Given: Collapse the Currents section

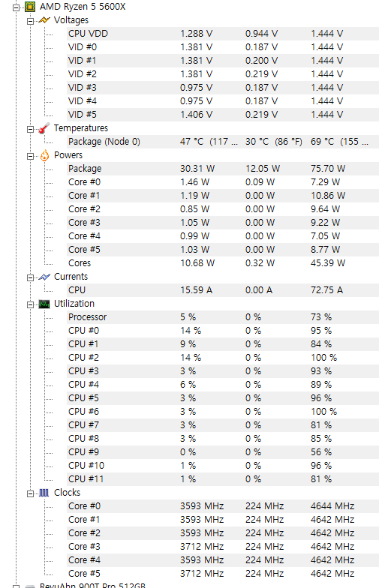Looking at the screenshot, I should click(30, 277).
